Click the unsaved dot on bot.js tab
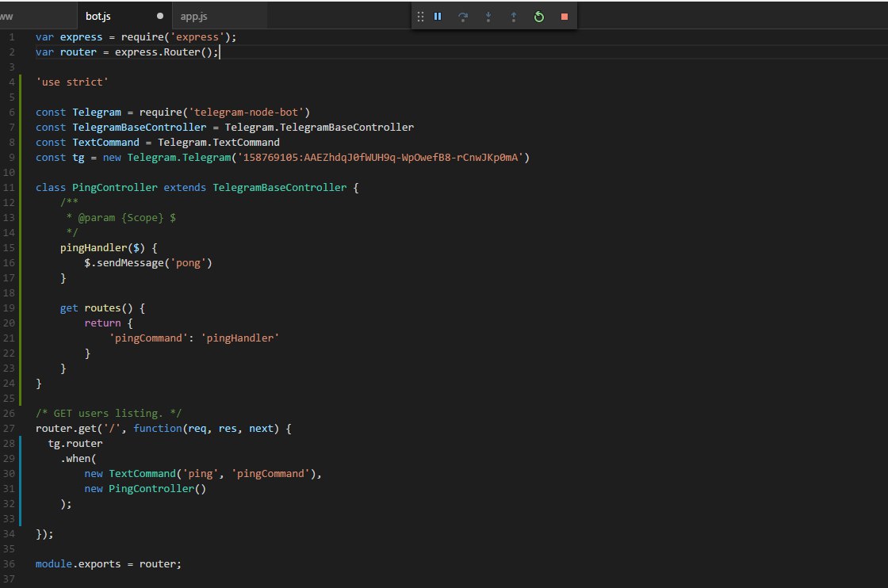This screenshot has width=888, height=588. (160, 16)
